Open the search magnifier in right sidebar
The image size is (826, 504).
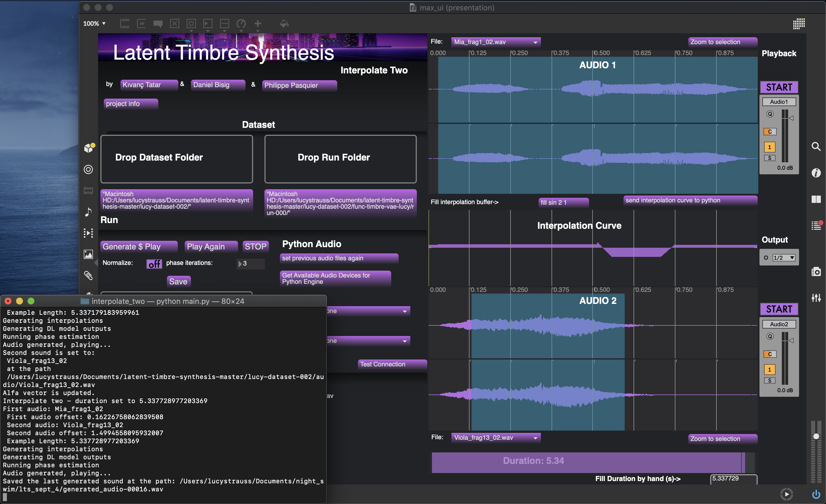click(x=816, y=146)
